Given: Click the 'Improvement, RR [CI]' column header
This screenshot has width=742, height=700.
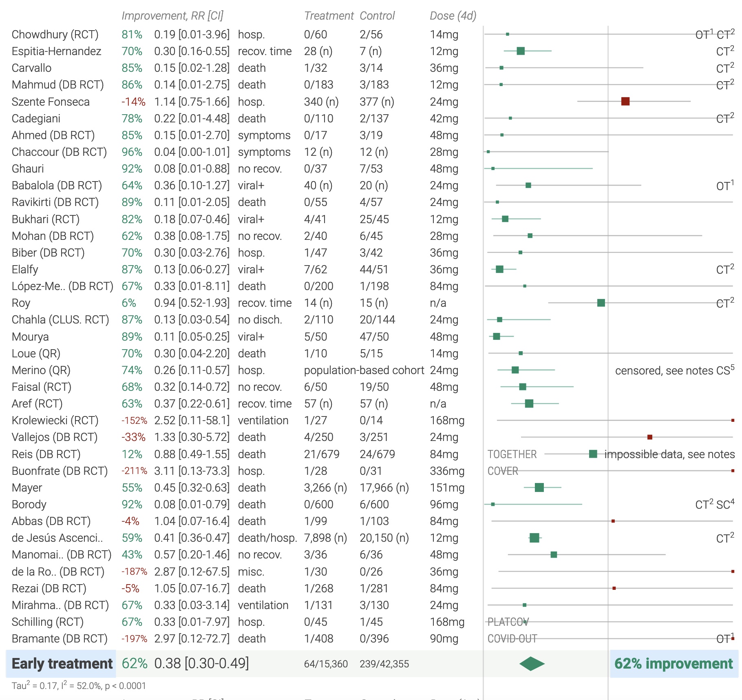Looking at the screenshot, I should 172,16.
